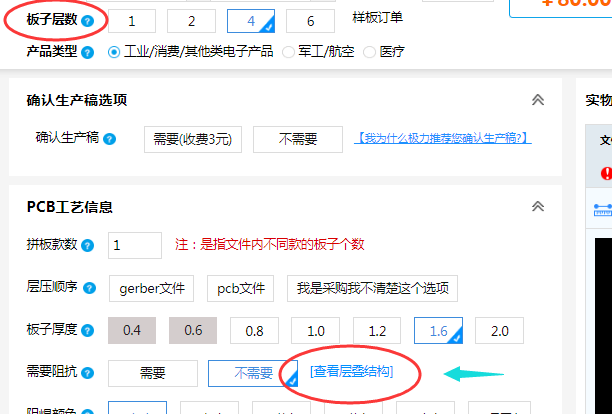This screenshot has width=612, height=414.
Task: Select gerber文件 as lamination order
Action: tap(152, 288)
